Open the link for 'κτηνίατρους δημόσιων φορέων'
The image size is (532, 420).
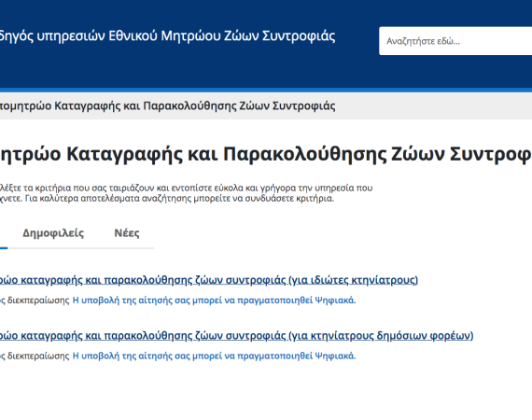[236, 336]
